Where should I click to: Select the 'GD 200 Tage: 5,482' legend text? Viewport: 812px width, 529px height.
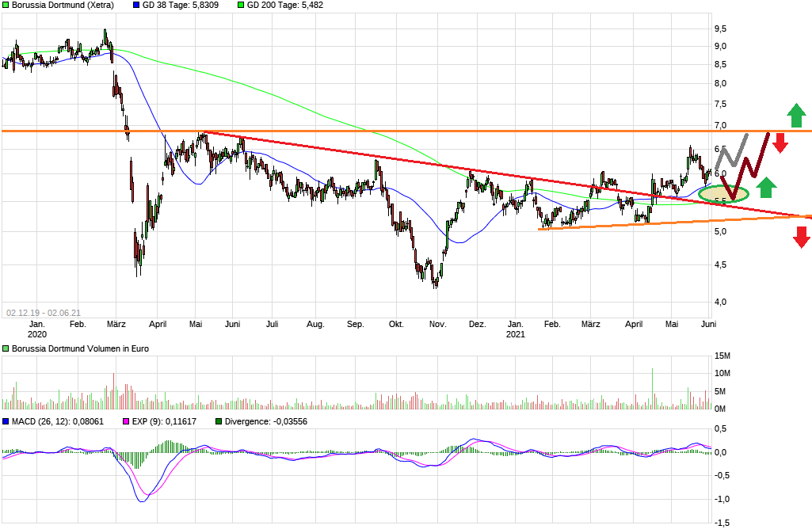pos(285,6)
